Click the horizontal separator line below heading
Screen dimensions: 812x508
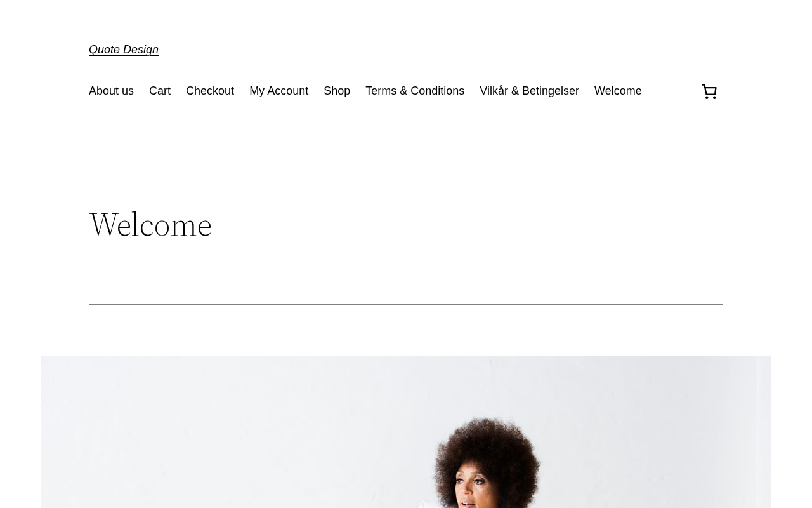coord(406,305)
